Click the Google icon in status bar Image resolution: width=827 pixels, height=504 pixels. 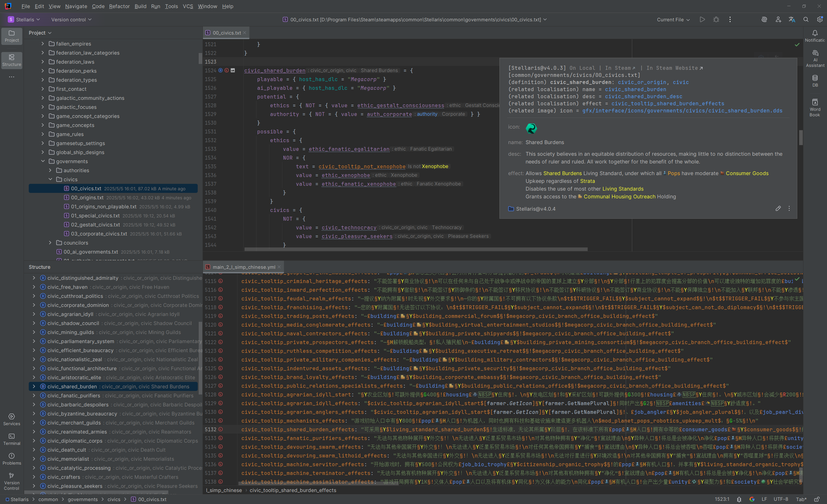752,499
